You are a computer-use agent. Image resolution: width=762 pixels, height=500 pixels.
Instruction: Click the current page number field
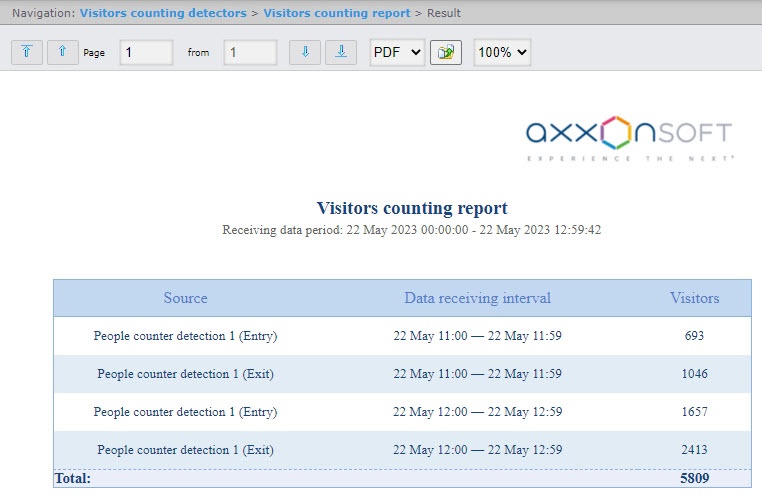coord(146,52)
